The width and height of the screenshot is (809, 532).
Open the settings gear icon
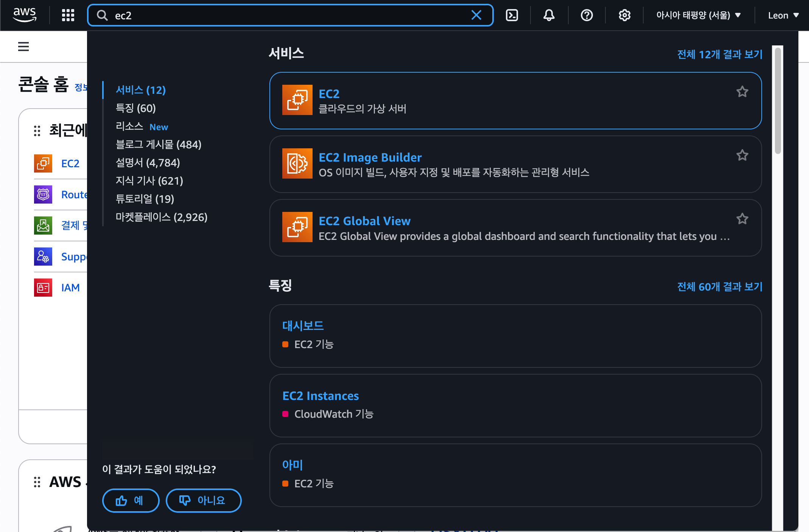click(x=624, y=15)
